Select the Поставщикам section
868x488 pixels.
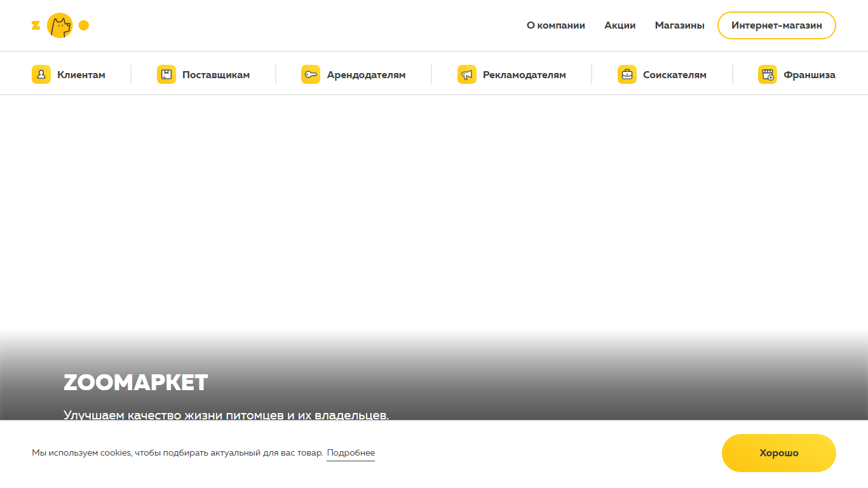tap(203, 74)
